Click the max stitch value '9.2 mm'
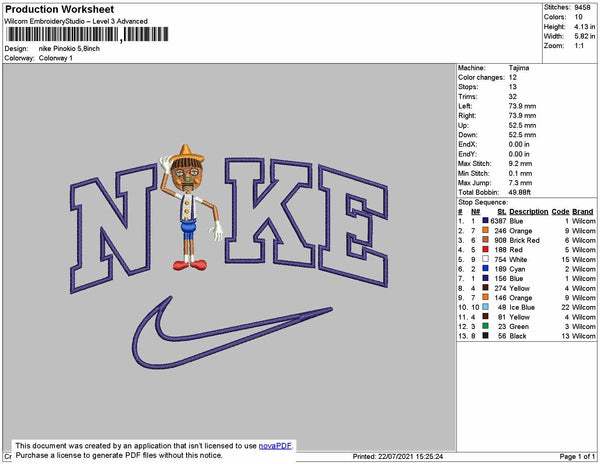600x464 pixels. [520, 163]
